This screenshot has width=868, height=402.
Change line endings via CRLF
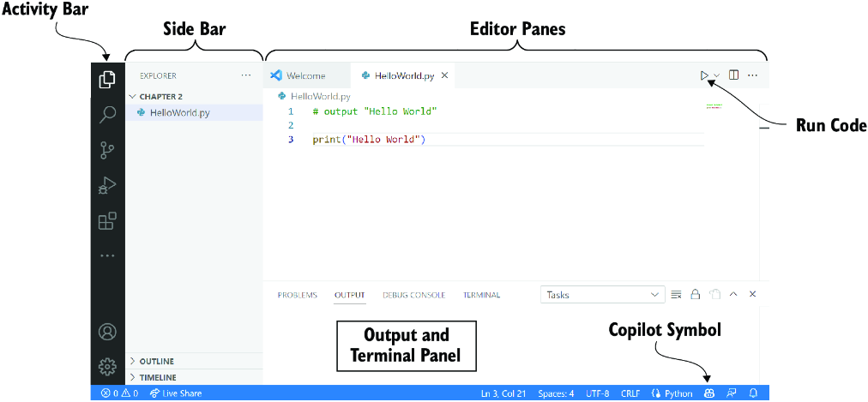pos(630,393)
